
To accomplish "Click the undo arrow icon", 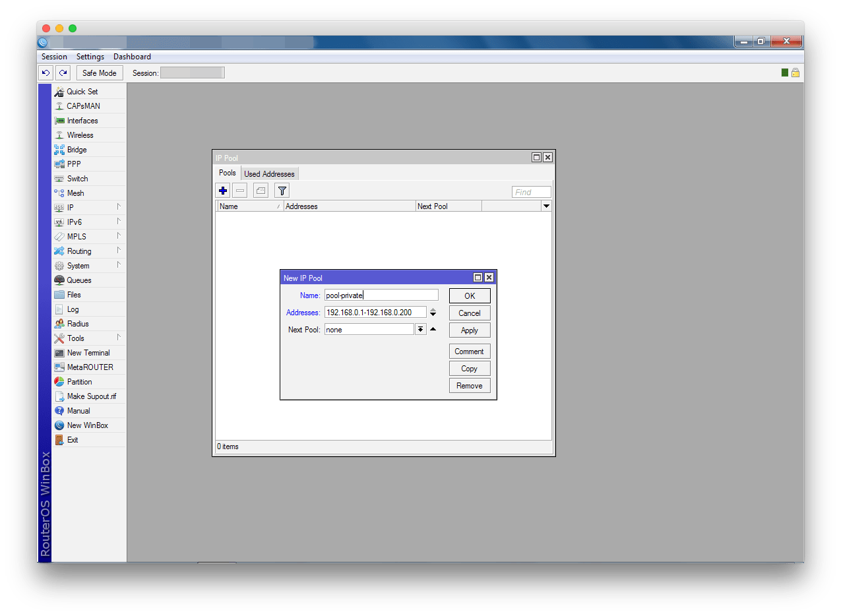I will 46,73.
